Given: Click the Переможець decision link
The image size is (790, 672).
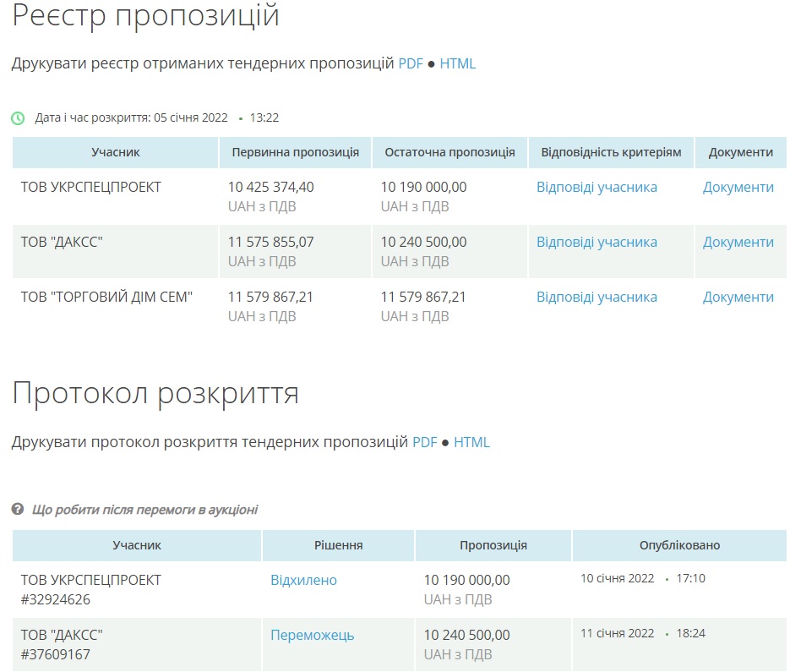Looking at the screenshot, I should click(313, 635).
